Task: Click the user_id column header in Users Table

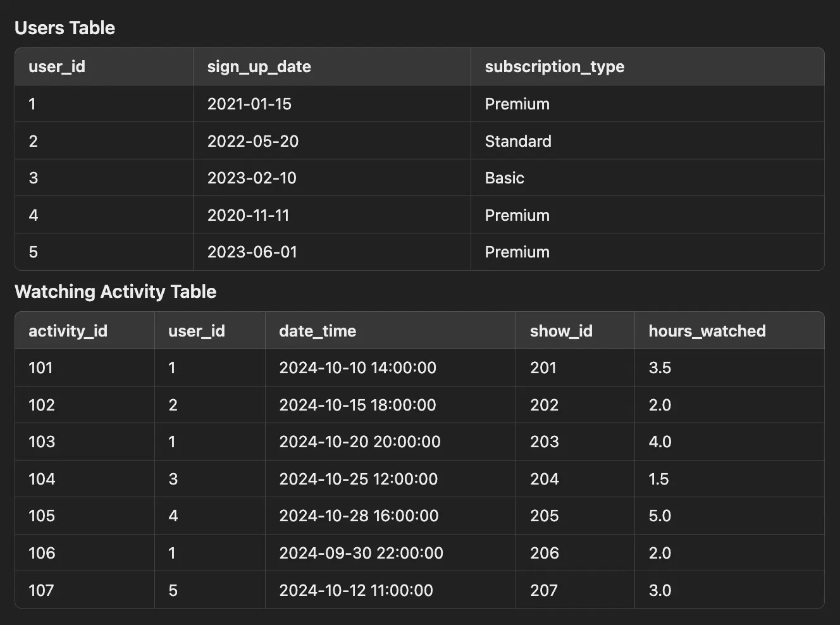Action: click(56, 66)
